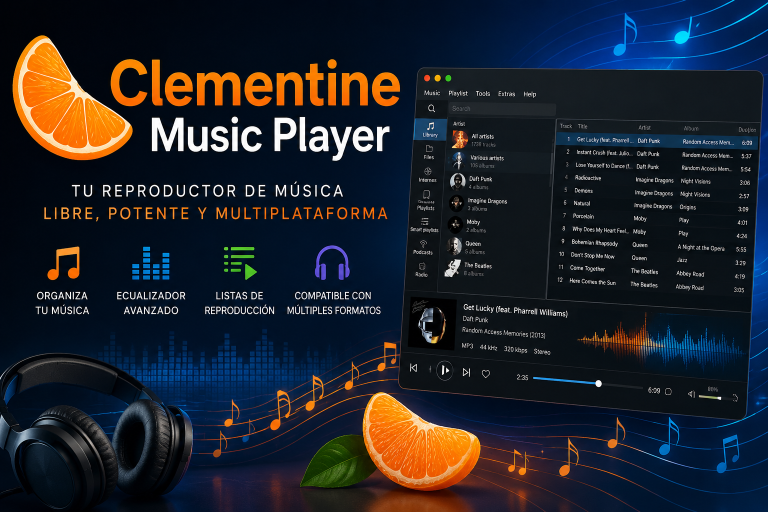This screenshot has height=512, width=768.
Task: Select the Demons track row
Action: [653, 193]
